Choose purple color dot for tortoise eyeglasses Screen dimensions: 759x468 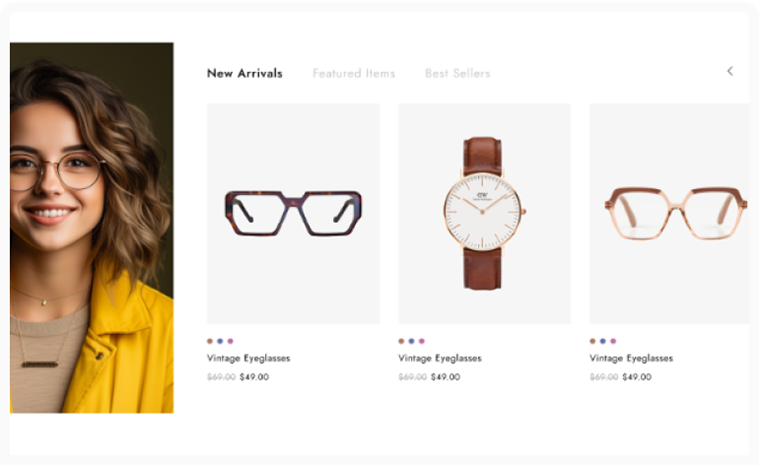tap(230, 341)
